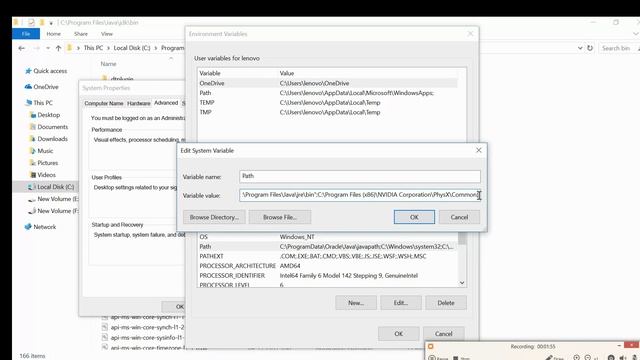640x360 pixels.
Task: Select the PROCESSOR_IDENTIFIER variable row
Action: tap(327, 276)
